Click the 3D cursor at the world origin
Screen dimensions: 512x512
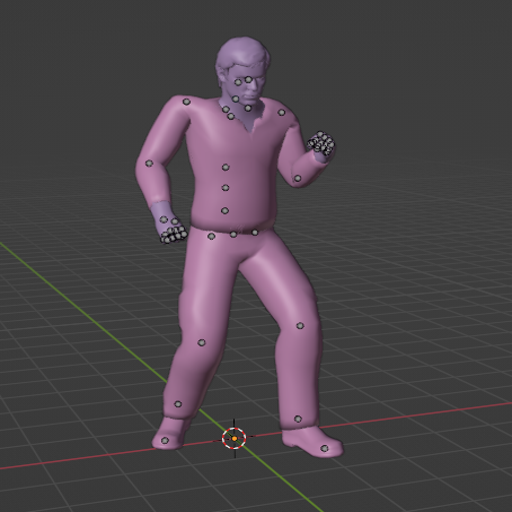tap(234, 438)
